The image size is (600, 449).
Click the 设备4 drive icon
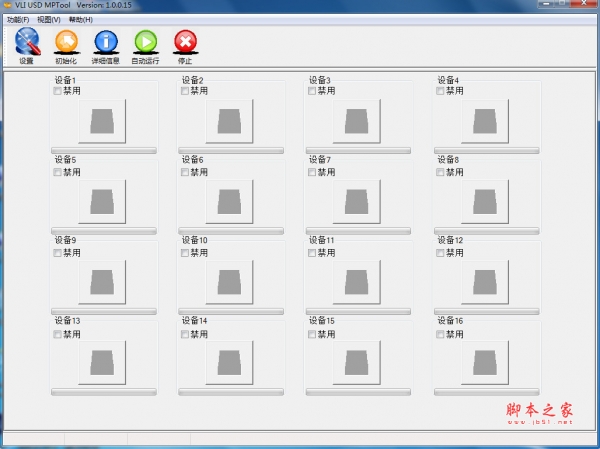click(485, 121)
